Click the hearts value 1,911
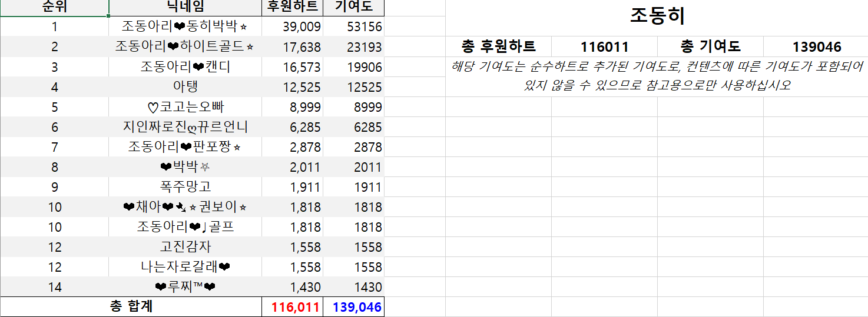This screenshot has height=317, width=868. click(293, 186)
